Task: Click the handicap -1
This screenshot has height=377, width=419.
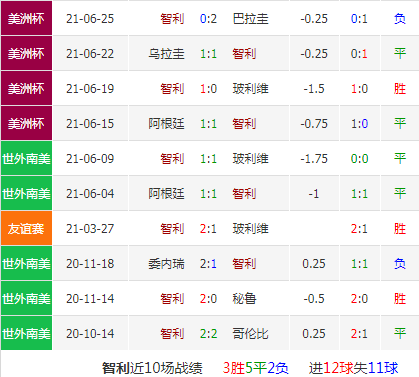Action: pos(314,194)
